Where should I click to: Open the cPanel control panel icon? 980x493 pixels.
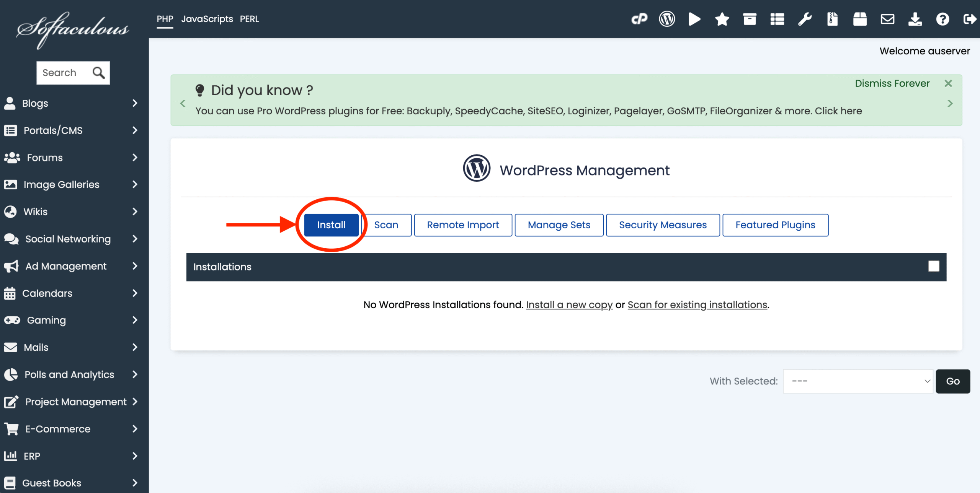(x=639, y=19)
